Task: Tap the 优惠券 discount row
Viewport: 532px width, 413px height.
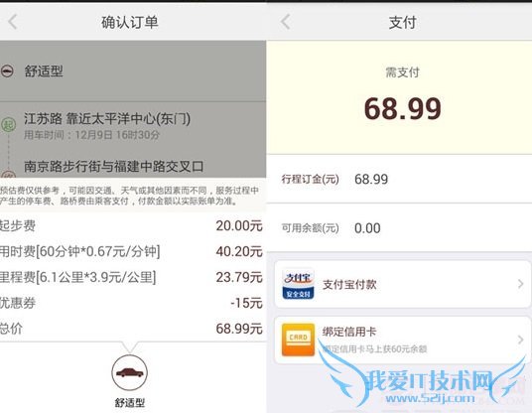Action: 131,303
